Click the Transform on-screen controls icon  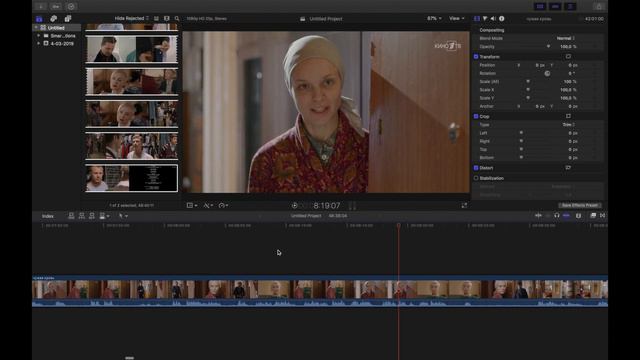[568, 57]
